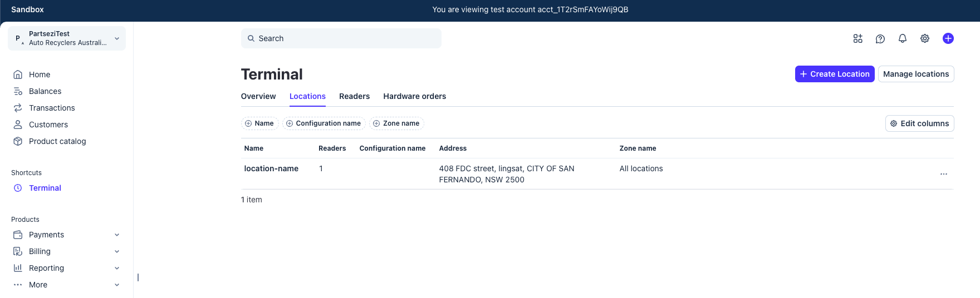Click the Home icon in sidebar

pos(18,74)
